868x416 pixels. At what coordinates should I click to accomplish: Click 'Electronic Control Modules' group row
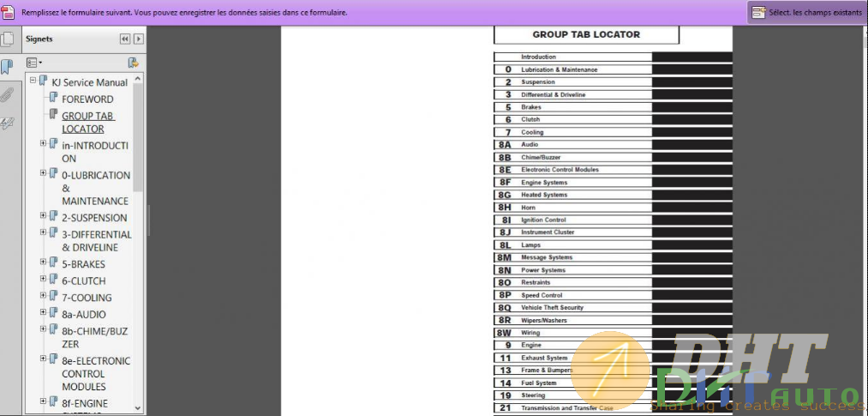coord(573,170)
